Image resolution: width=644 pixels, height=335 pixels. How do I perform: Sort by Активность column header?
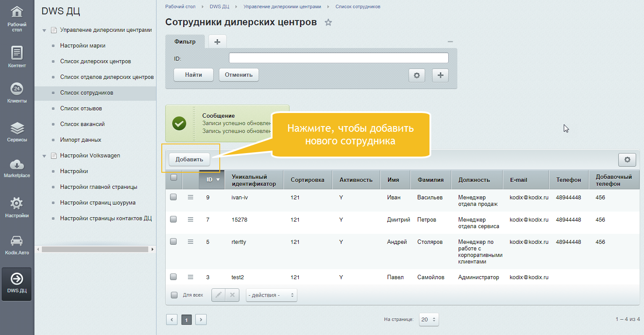[356, 180]
